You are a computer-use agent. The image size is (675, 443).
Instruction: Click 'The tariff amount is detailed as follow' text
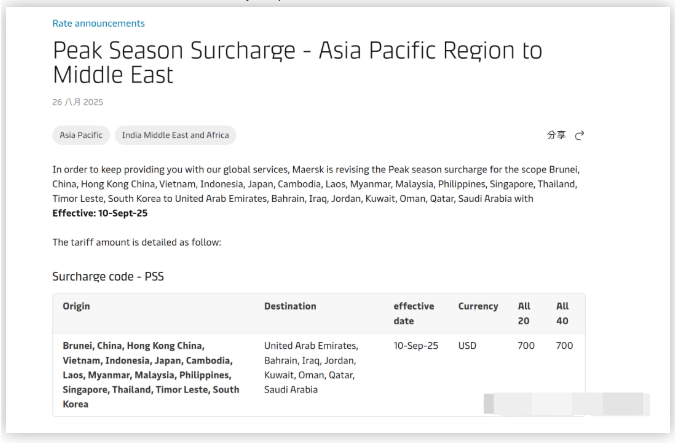(137, 242)
